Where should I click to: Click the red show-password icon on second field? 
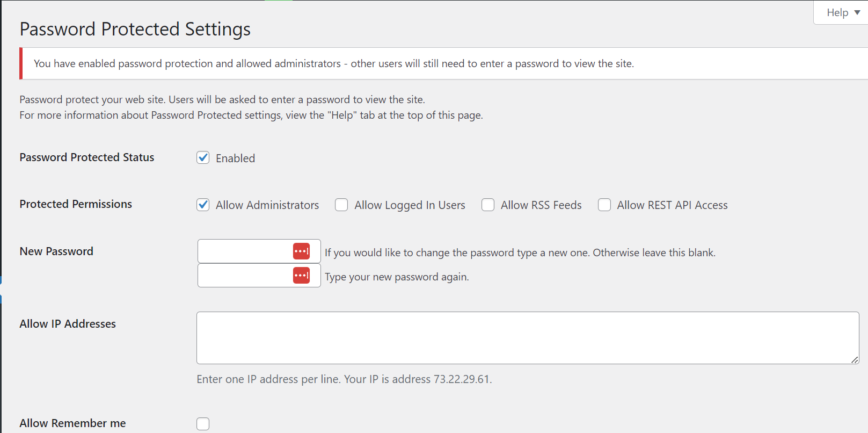[x=301, y=275]
